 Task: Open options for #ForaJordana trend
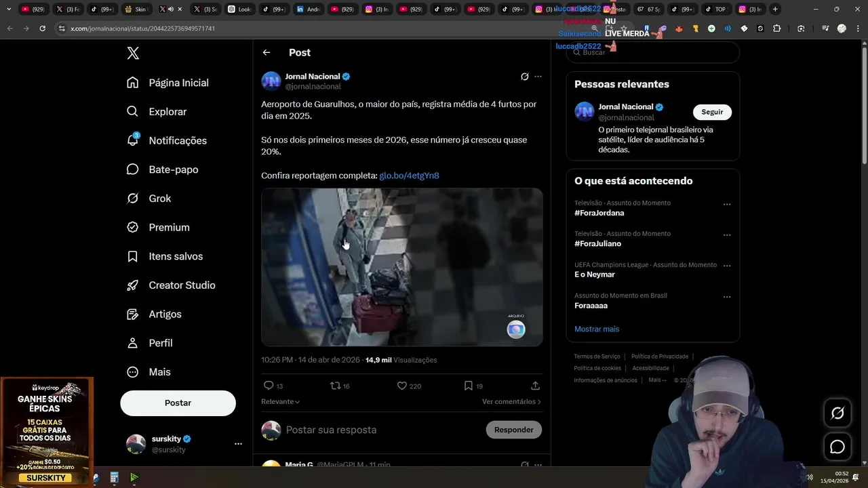point(727,204)
